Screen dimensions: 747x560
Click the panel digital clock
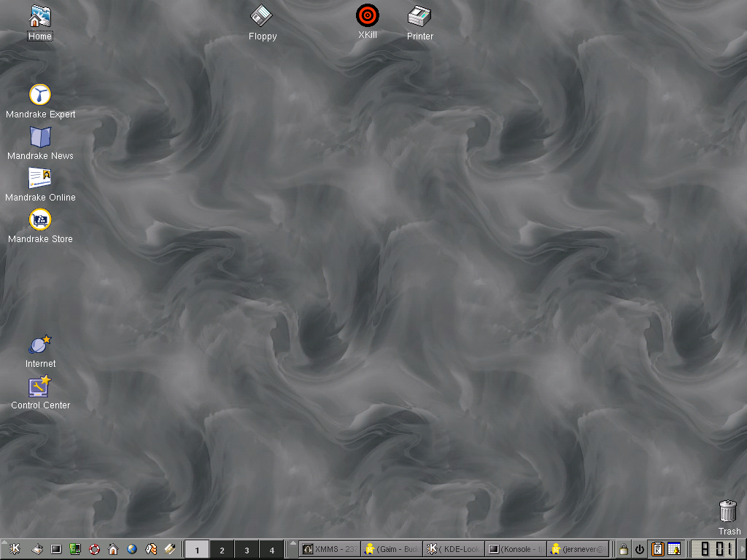pos(713,550)
